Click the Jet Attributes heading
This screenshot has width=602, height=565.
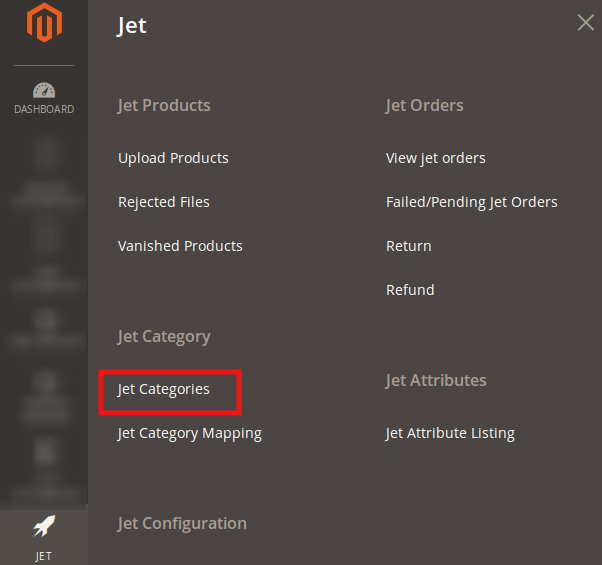[x=436, y=380]
